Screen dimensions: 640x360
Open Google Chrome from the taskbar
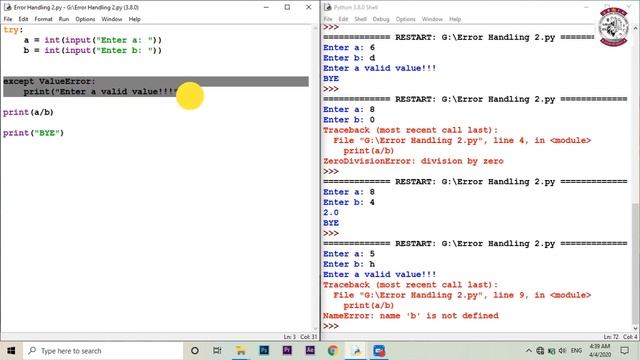click(x=333, y=351)
